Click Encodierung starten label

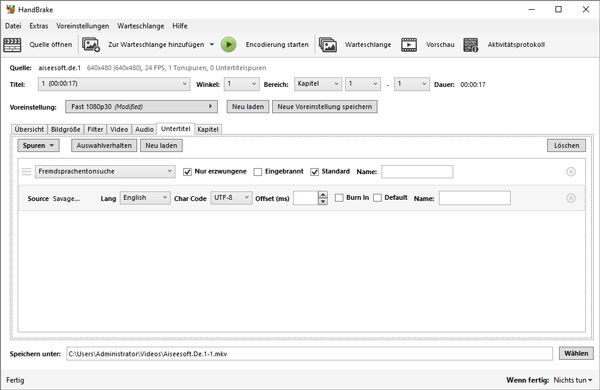coord(277,45)
